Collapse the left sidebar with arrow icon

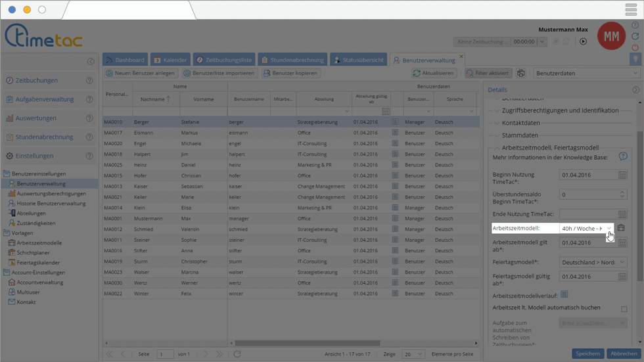91,62
